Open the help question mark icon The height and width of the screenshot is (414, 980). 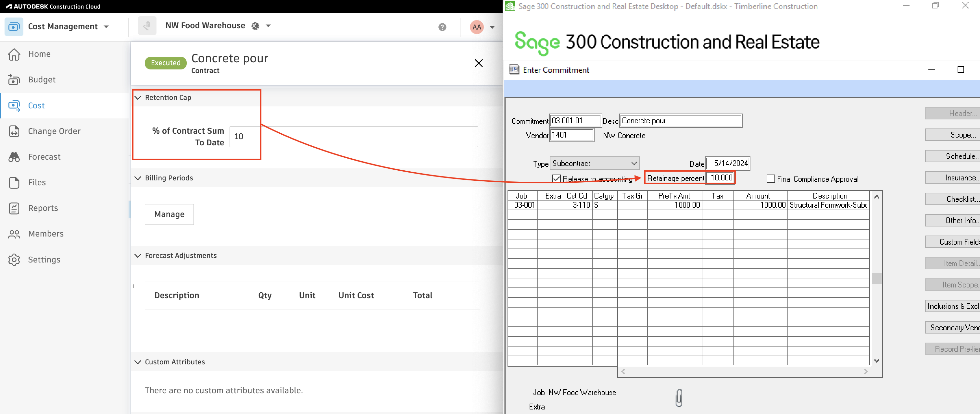tap(442, 27)
